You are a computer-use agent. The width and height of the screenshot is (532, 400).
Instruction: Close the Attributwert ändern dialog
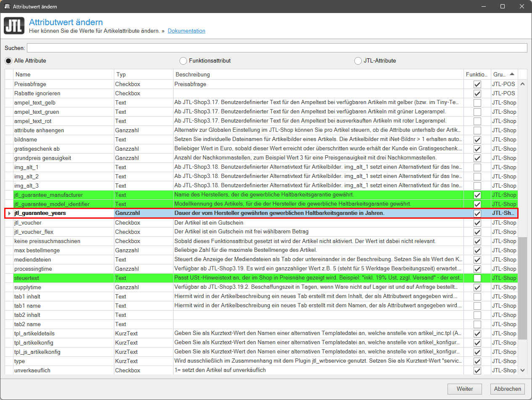tap(522, 6)
